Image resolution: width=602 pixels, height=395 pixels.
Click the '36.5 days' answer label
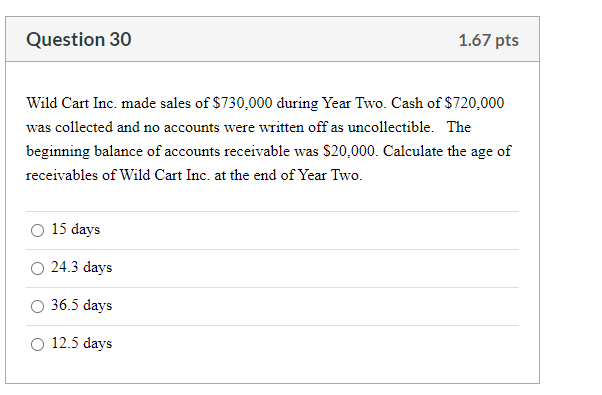82,305
